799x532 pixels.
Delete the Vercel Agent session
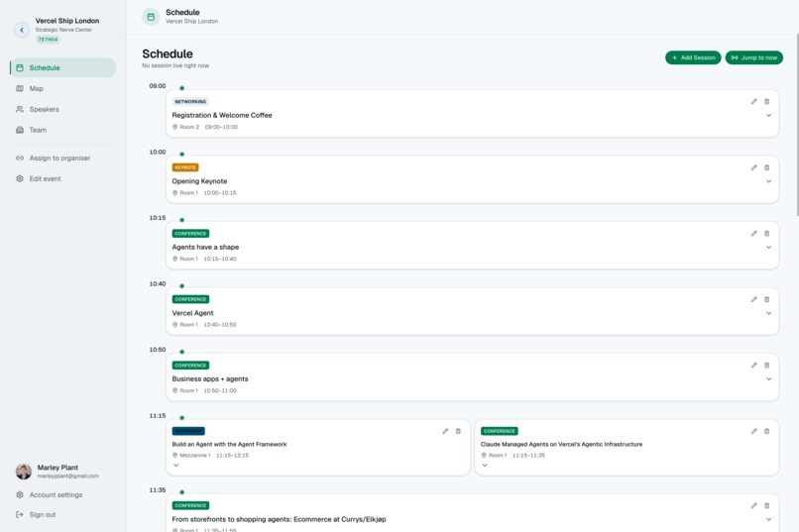(x=767, y=299)
